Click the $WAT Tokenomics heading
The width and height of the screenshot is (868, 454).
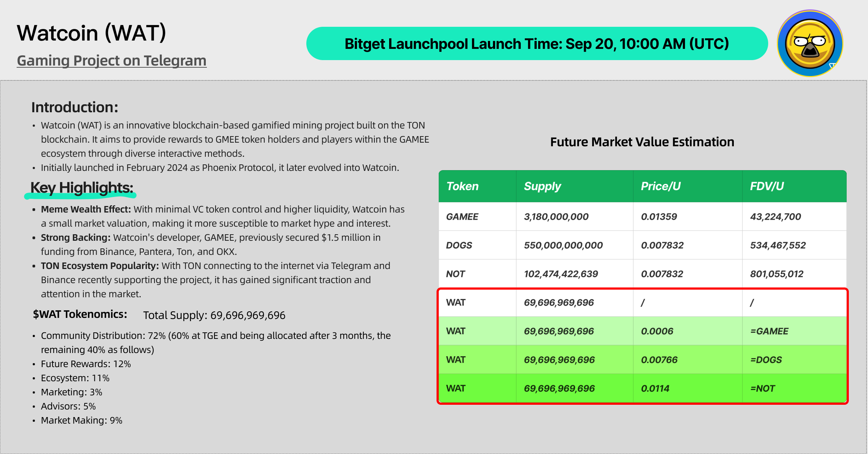[x=80, y=314]
